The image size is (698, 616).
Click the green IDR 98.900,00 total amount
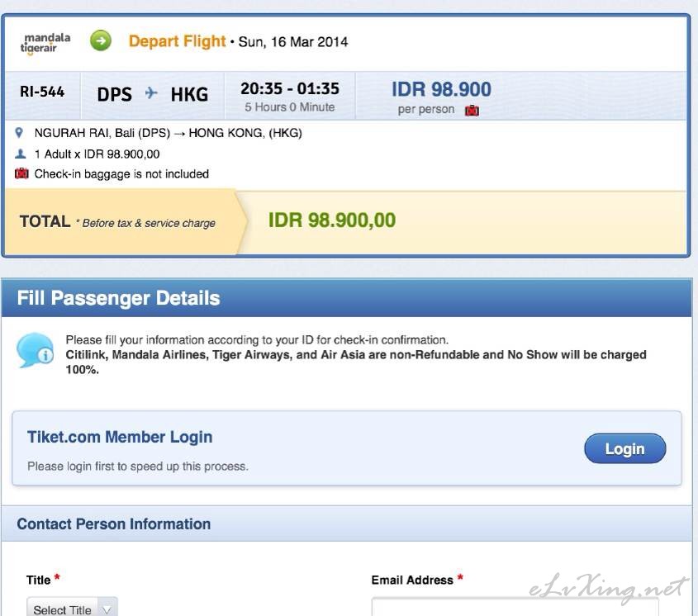tap(331, 220)
